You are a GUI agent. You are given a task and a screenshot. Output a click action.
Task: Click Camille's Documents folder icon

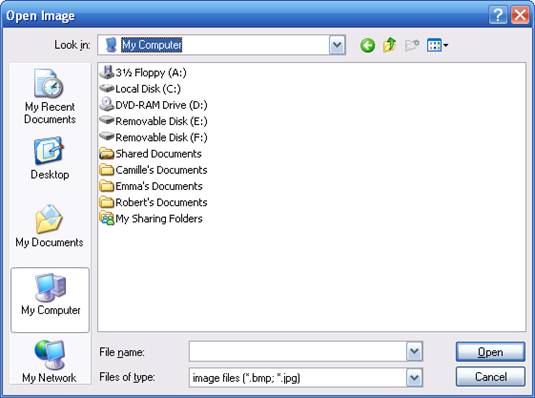[107, 170]
